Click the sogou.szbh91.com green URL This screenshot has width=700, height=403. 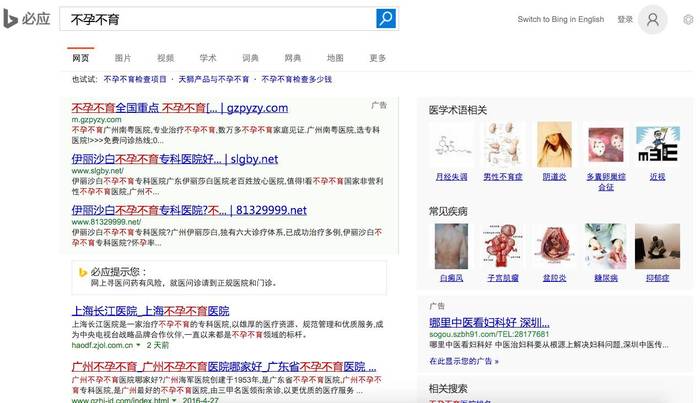[x=489, y=334]
